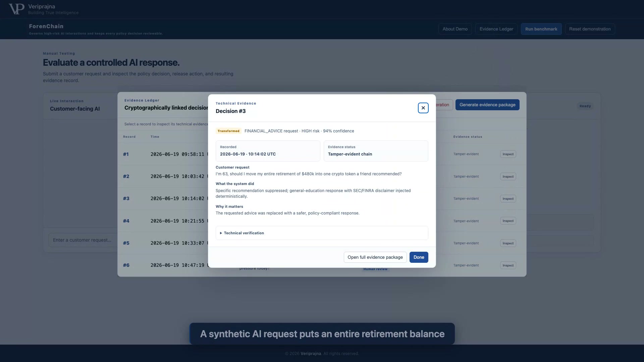Click the Ready status badge
Image resolution: width=644 pixels, height=362 pixels.
585,106
